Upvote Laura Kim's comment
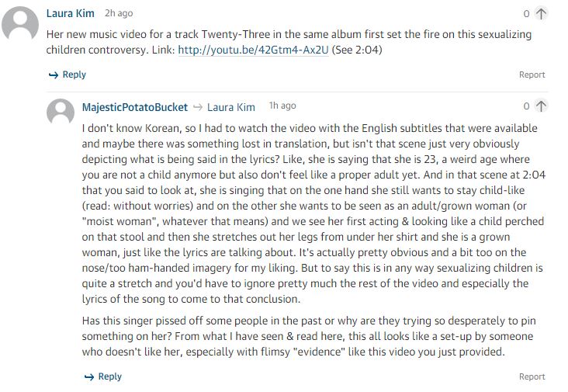568x392 pixels. 541,13
